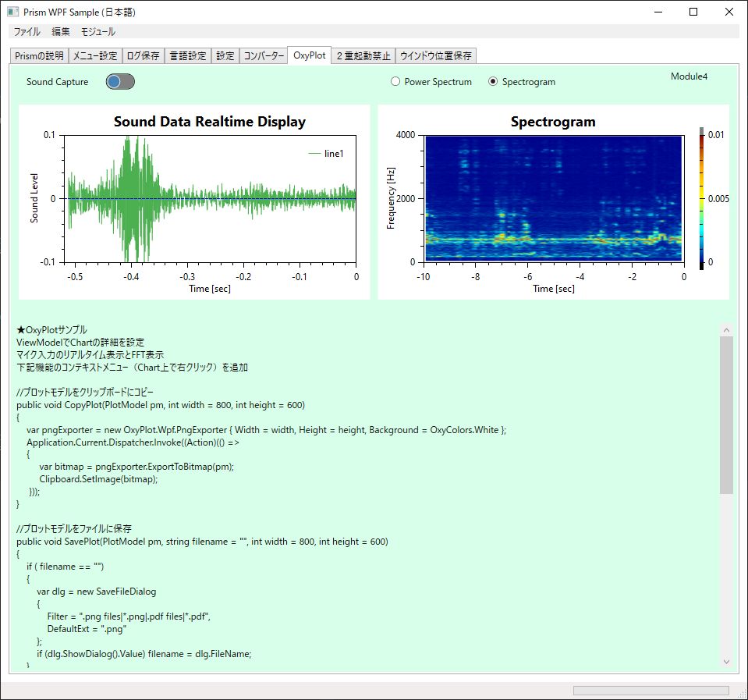Click the public void SavePlot line
Image resolution: width=748 pixels, height=700 pixels.
[202, 542]
